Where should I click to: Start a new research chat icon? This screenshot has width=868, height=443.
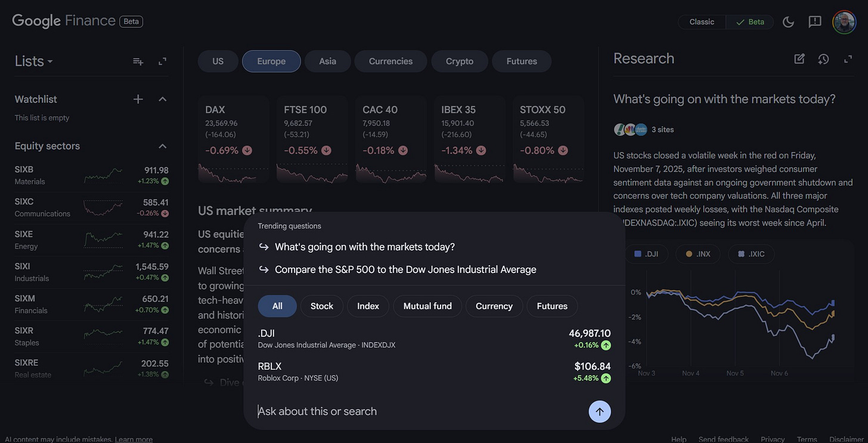[x=799, y=58]
